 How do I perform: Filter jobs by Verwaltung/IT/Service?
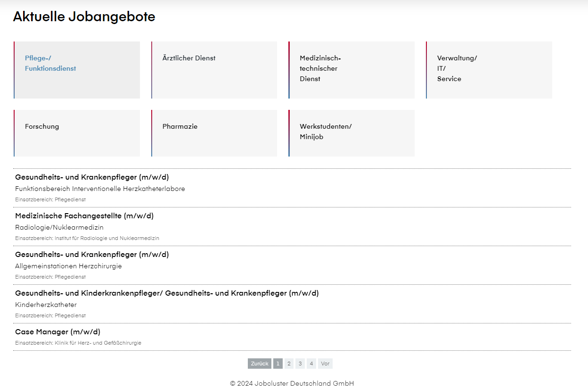click(x=489, y=70)
